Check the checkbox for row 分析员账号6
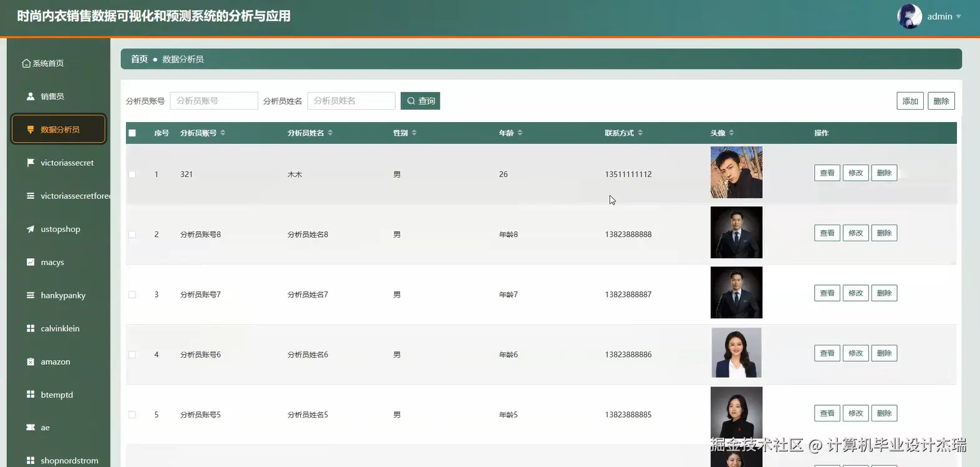The height and width of the screenshot is (467, 980). click(132, 355)
